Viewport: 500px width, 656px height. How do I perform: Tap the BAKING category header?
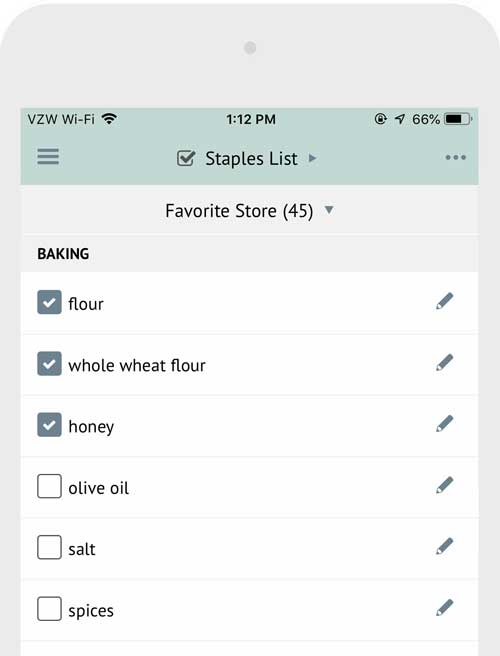(63, 254)
